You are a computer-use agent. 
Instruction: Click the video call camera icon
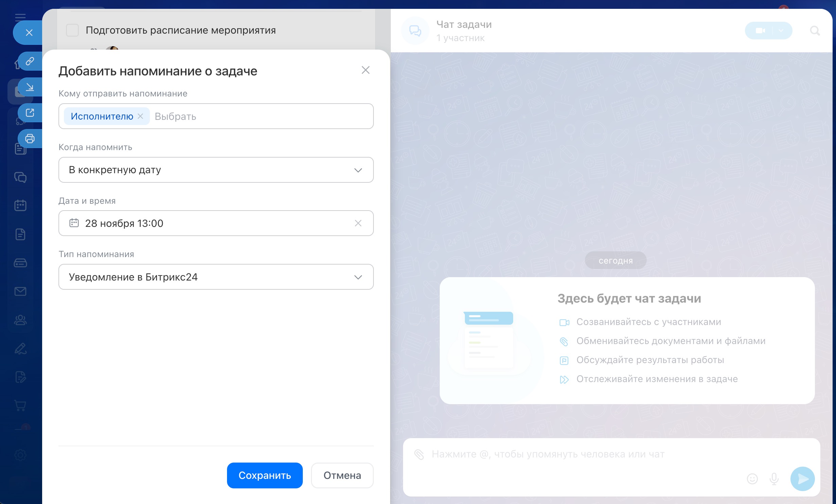coord(760,31)
